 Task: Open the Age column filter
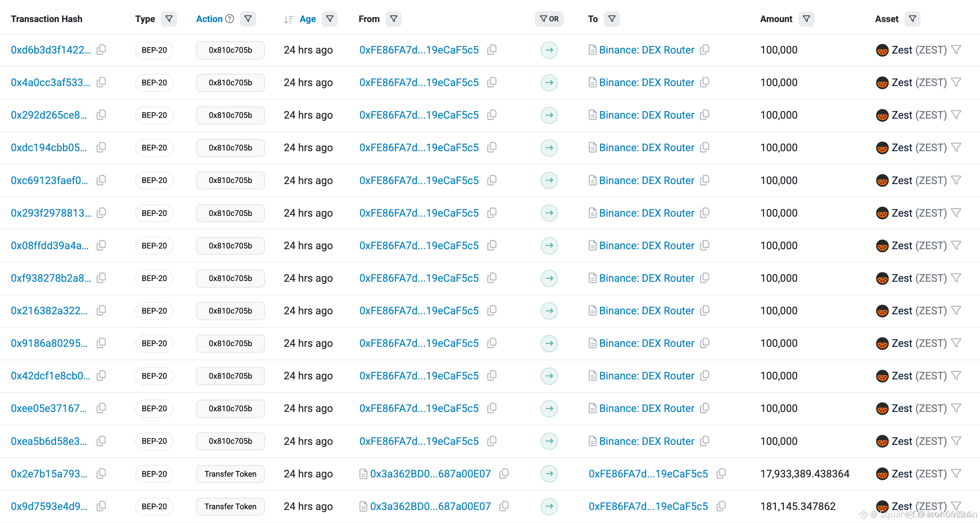click(330, 19)
